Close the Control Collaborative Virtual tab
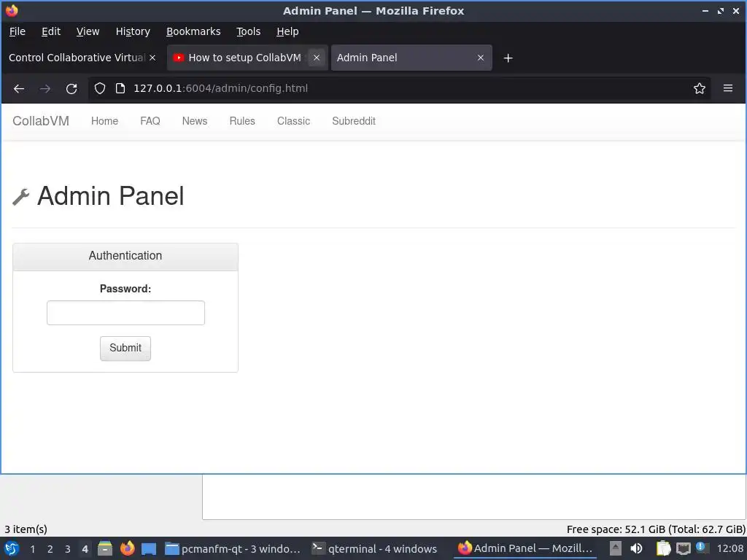Image resolution: width=747 pixels, height=560 pixels. click(x=152, y=58)
